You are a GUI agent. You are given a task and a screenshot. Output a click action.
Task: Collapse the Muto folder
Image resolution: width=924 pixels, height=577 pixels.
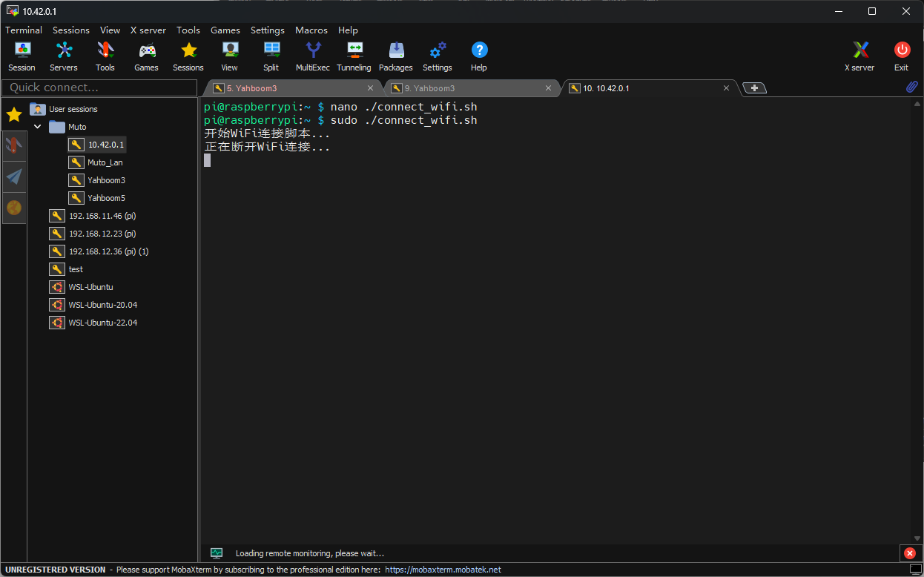pyautogui.click(x=38, y=127)
